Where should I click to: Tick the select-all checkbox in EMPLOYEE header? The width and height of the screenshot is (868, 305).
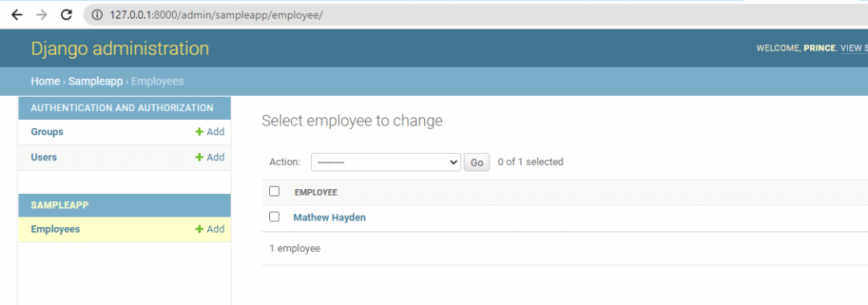(274, 192)
